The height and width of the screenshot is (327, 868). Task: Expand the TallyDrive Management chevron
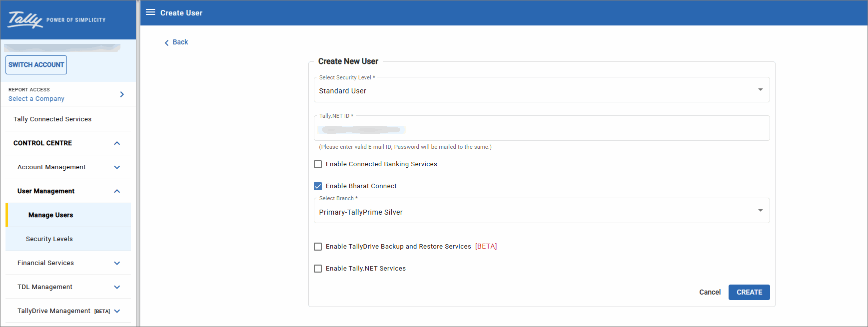[117, 311]
